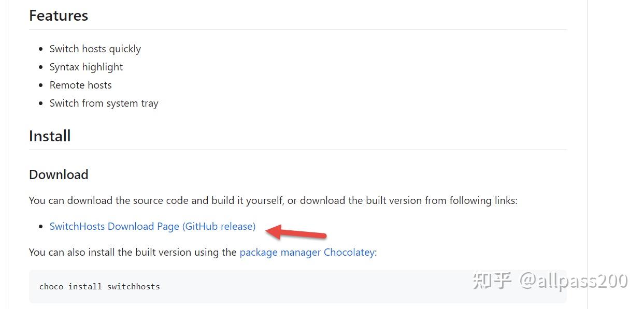Click the Switch hosts quickly list item
Viewport: 644px width, 309px height.
click(x=95, y=49)
